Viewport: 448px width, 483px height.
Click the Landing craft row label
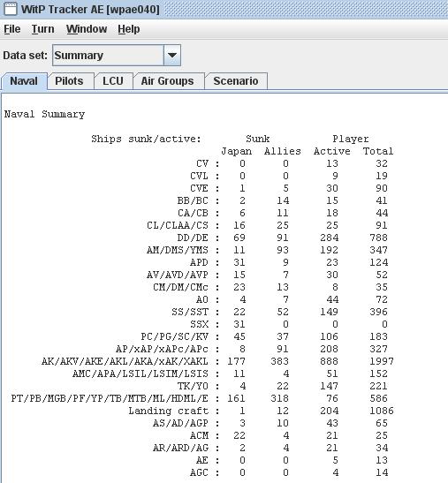[x=169, y=411]
